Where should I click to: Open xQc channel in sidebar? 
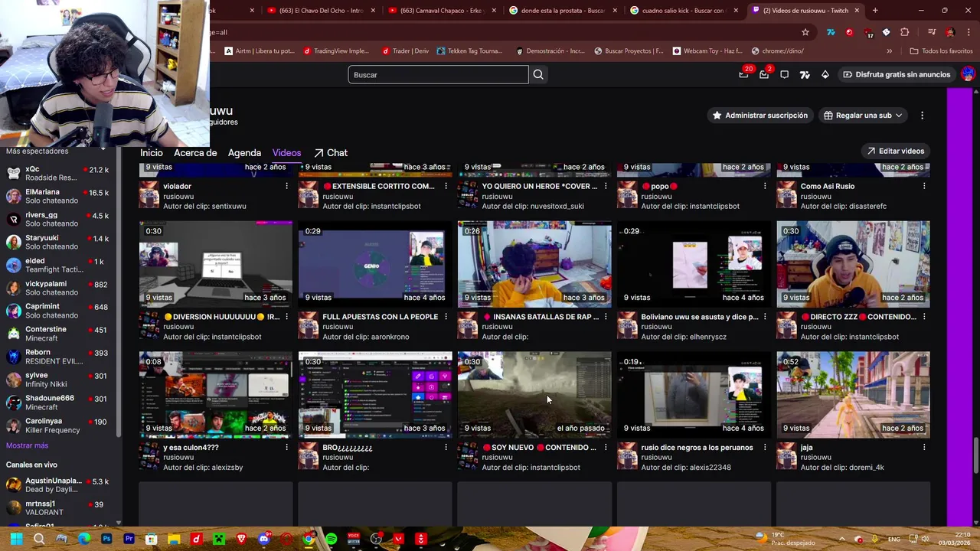point(60,173)
